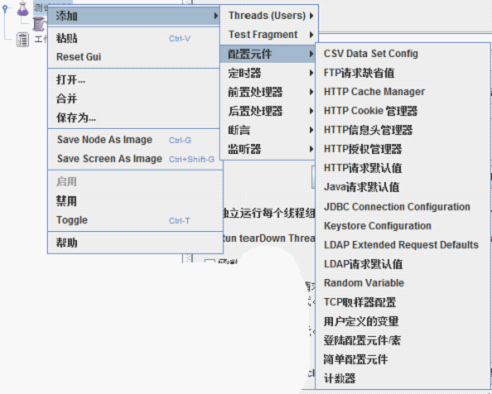Image resolution: width=492 pixels, height=394 pixels.
Task: Open the 添加 submenu
Action: [x=134, y=16]
